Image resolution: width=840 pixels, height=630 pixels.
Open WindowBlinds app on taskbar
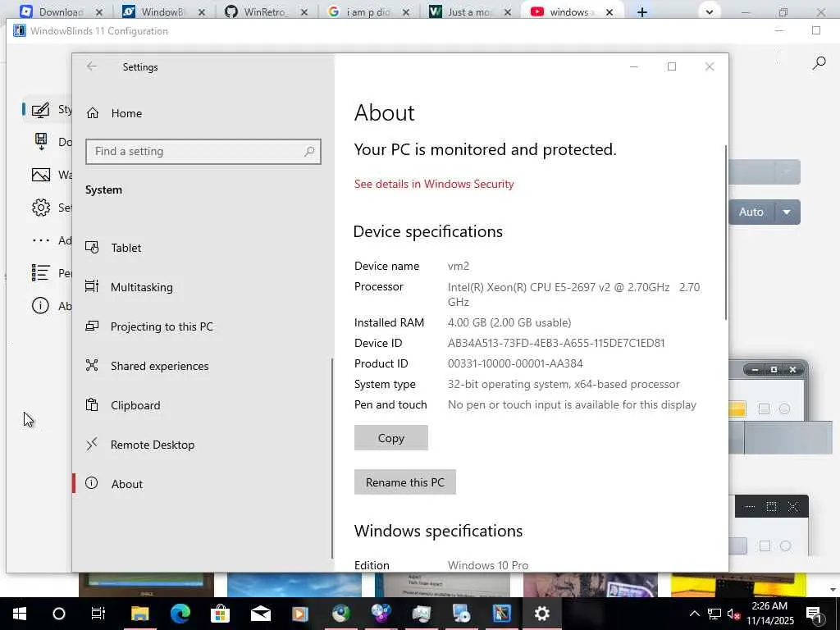point(501,614)
